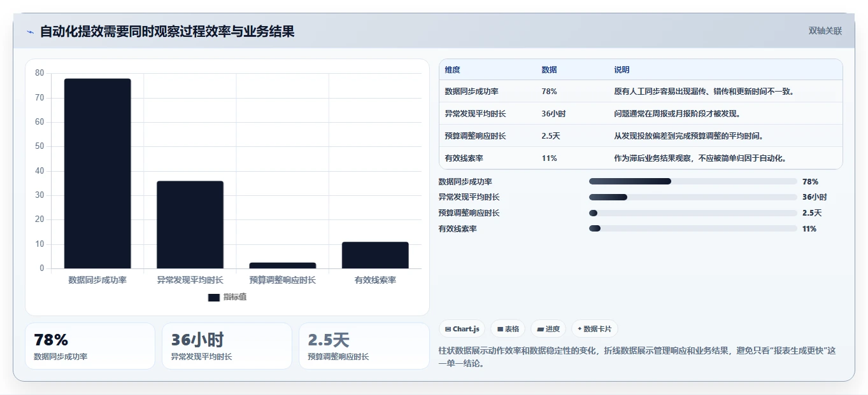868x395 pixels.
Task: Click the 有效线索率 label on the chart x-axis
Action: tap(375, 280)
